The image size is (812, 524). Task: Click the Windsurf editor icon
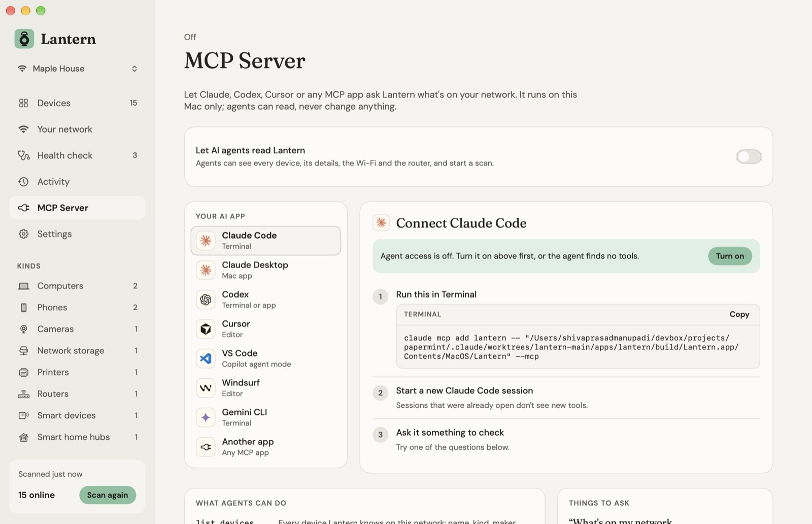click(206, 388)
